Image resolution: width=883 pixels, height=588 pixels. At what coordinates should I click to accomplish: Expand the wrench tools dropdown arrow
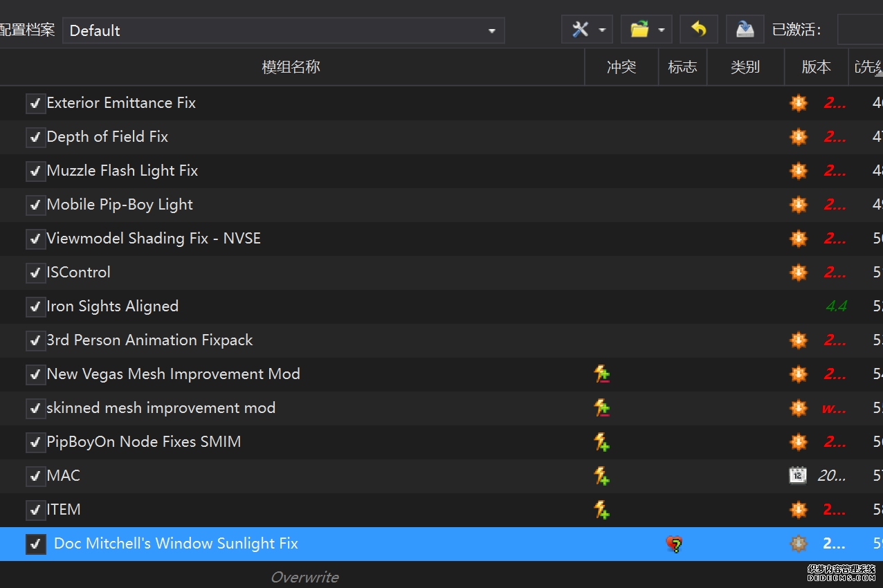(602, 30)
